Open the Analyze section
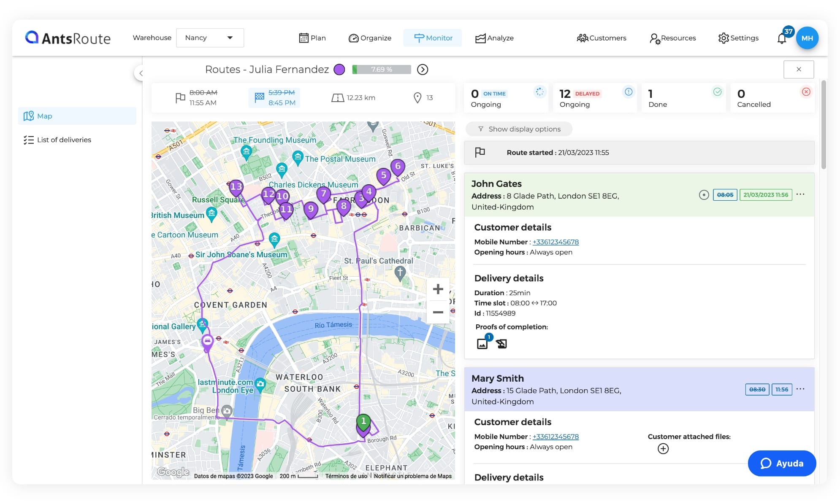The image size is (840, 504). tap(495, 38)
